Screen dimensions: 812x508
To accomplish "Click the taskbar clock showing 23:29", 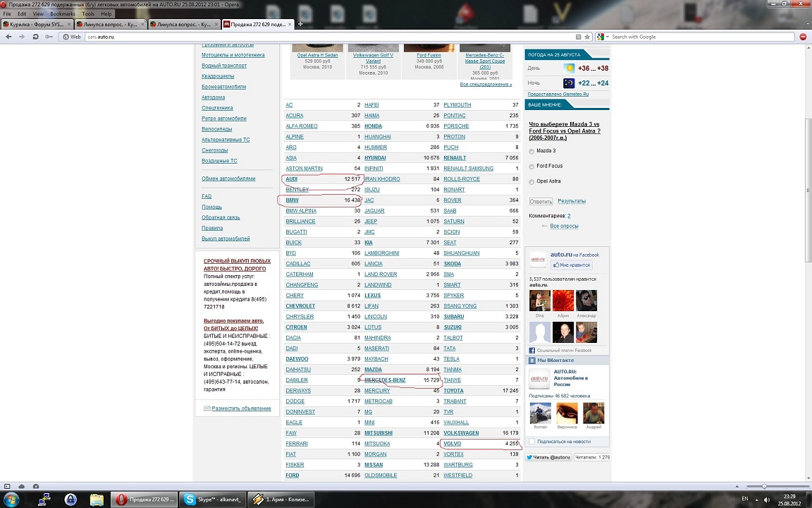I will point(789,500).
